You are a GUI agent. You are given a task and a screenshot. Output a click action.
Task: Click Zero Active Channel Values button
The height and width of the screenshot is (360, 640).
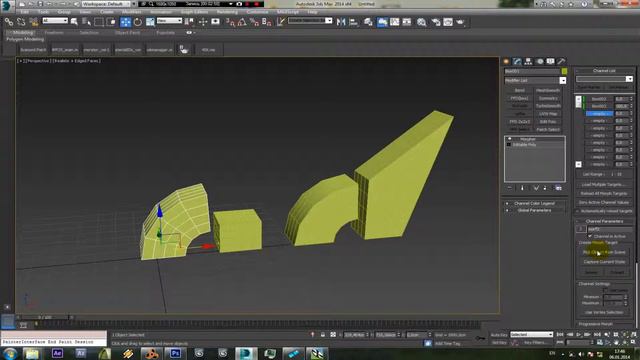coord(604,202)
